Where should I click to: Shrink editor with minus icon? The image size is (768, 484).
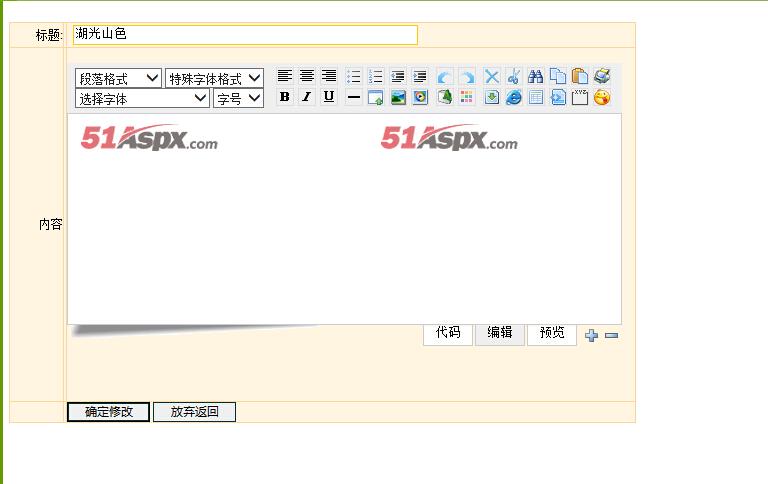(611, 335)
